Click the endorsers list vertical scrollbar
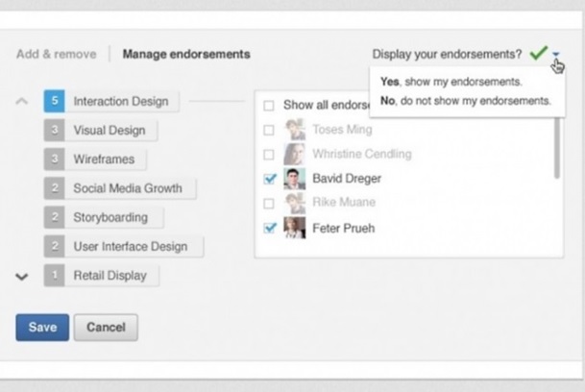 coord(556,149)
